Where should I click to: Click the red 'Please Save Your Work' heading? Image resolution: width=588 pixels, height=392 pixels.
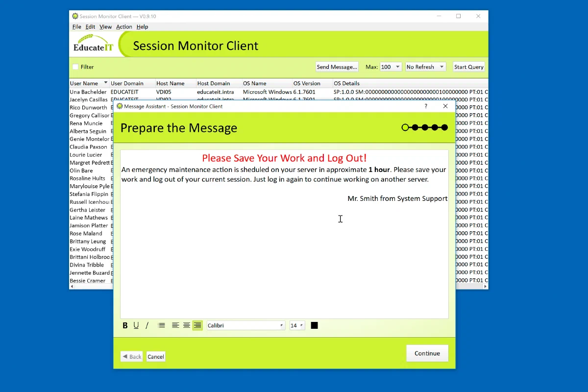(284, 158)
